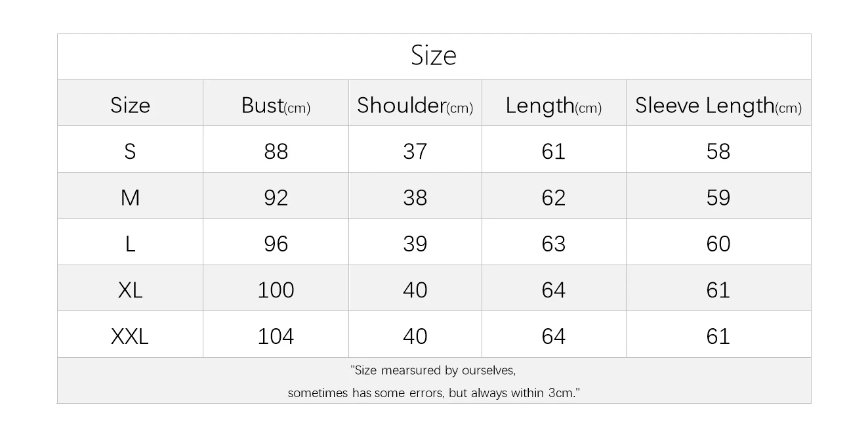
Task: Select the bust value 104
Action: click(276, 337)
